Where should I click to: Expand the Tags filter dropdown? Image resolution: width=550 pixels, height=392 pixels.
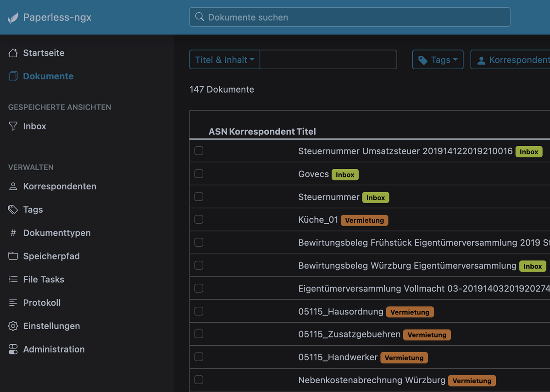pyautogui.click(x=438, y=60)
